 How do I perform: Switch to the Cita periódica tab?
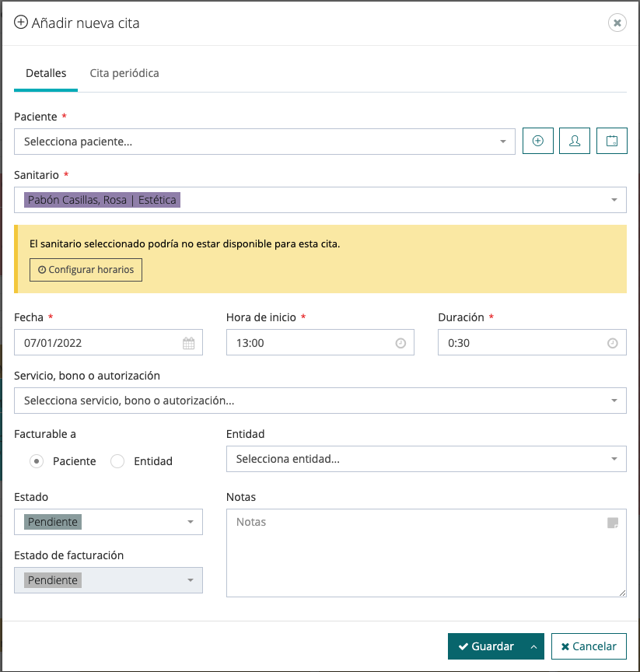click(x=124, y=73)
